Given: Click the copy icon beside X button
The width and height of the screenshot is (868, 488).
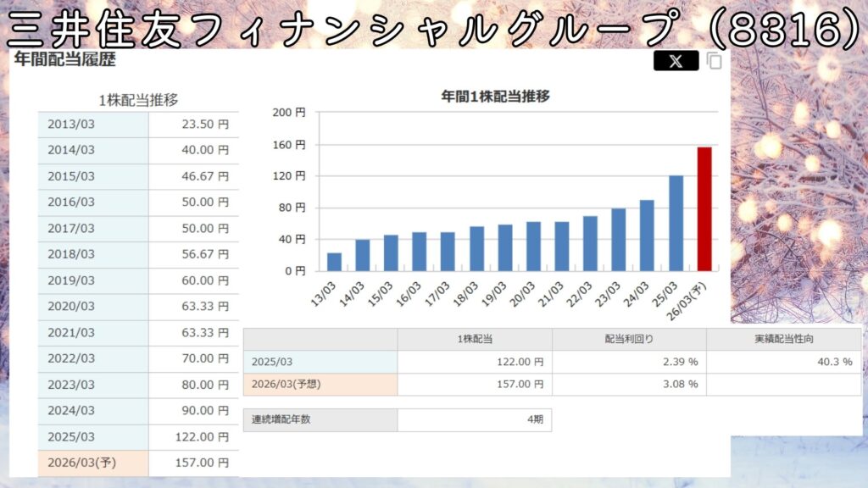Looking at the screenshot, I should [x=715, y=61].
